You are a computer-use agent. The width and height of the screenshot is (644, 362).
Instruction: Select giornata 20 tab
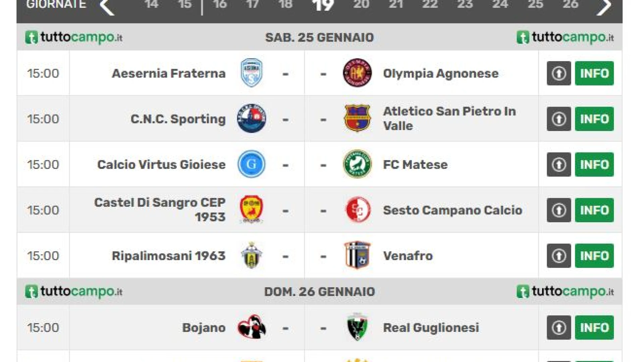(x=361, y=4)
